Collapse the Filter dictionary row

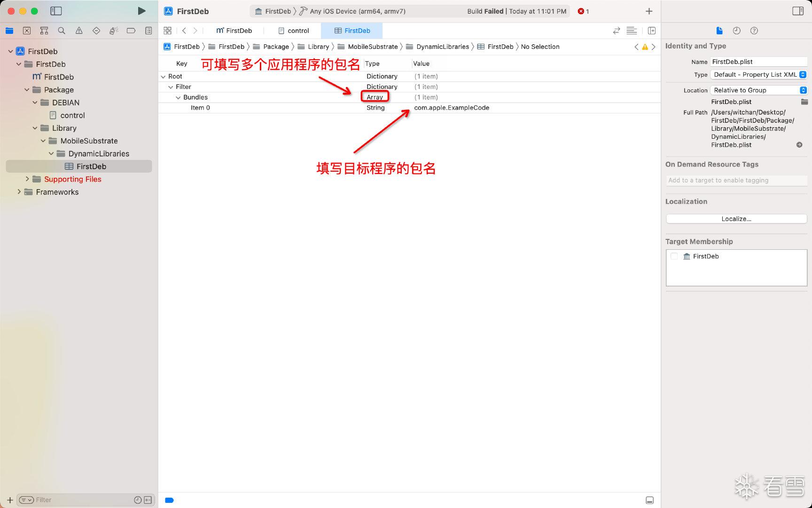171,87
